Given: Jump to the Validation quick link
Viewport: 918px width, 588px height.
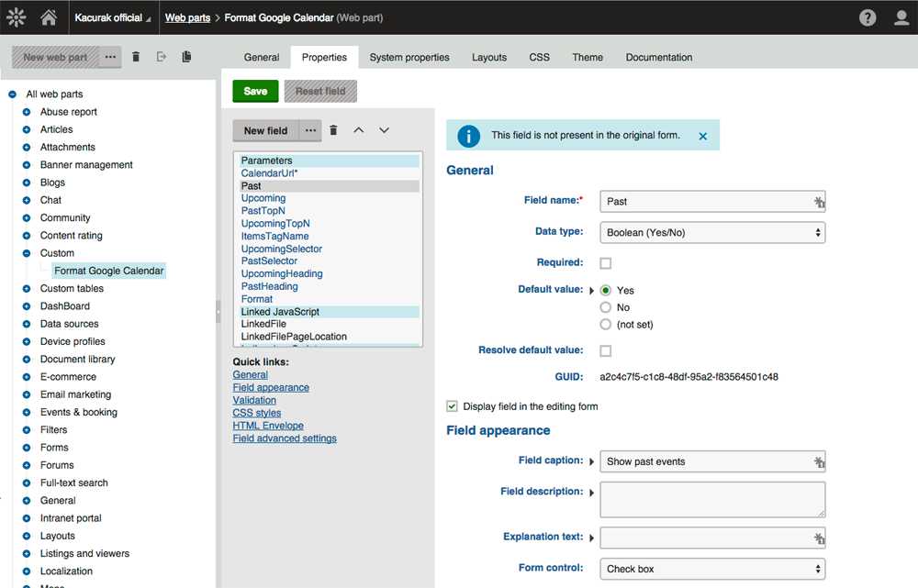Looking at the screenshot, I should (x=254, y=400).
